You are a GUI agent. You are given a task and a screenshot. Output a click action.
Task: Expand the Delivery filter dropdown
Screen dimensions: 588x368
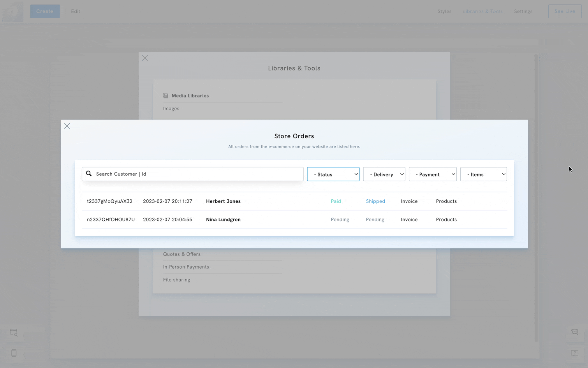(384, 174)
